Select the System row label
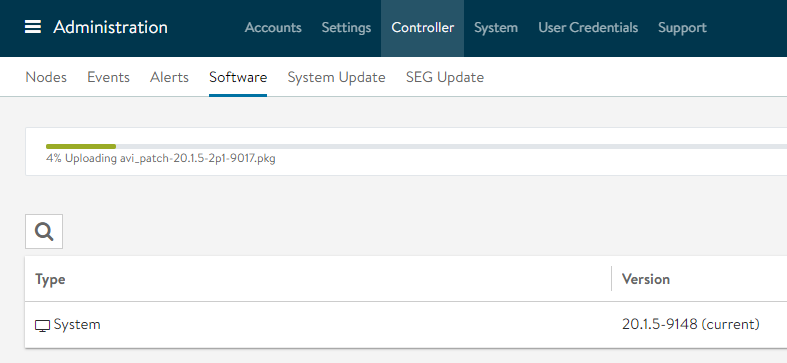 (77, 324)
